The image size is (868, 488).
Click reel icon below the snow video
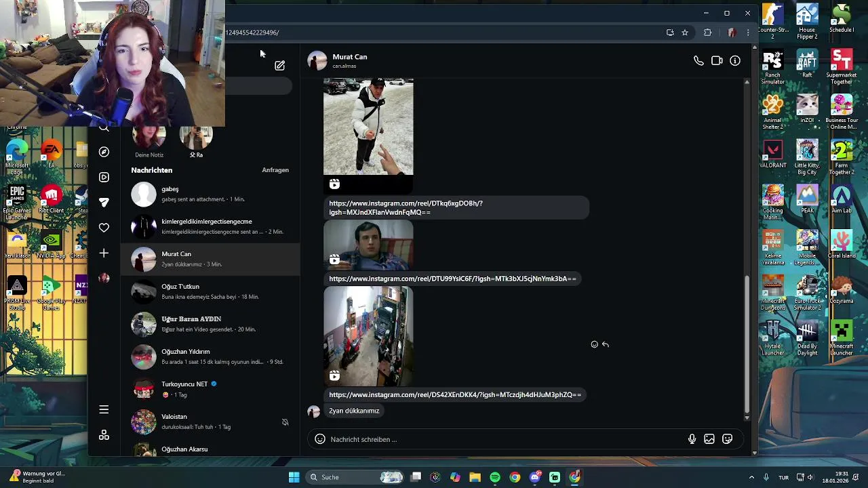pyautogui.click(x=334, y=184)
